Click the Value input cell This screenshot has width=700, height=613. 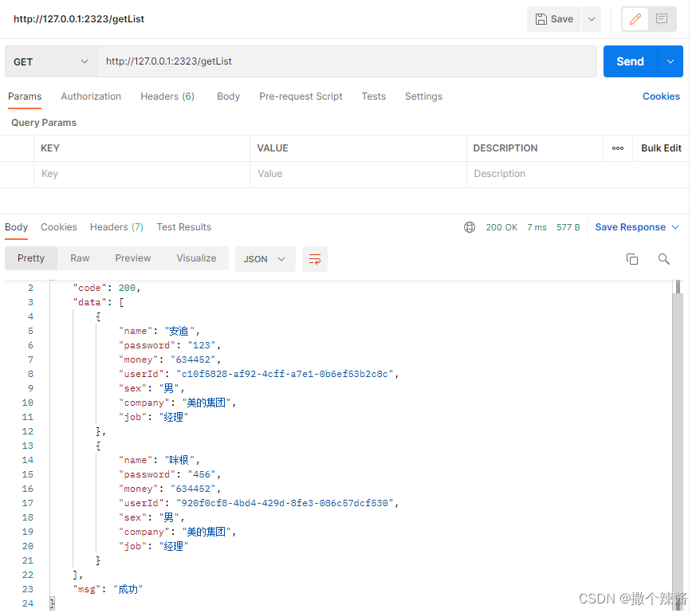[359, 174]
